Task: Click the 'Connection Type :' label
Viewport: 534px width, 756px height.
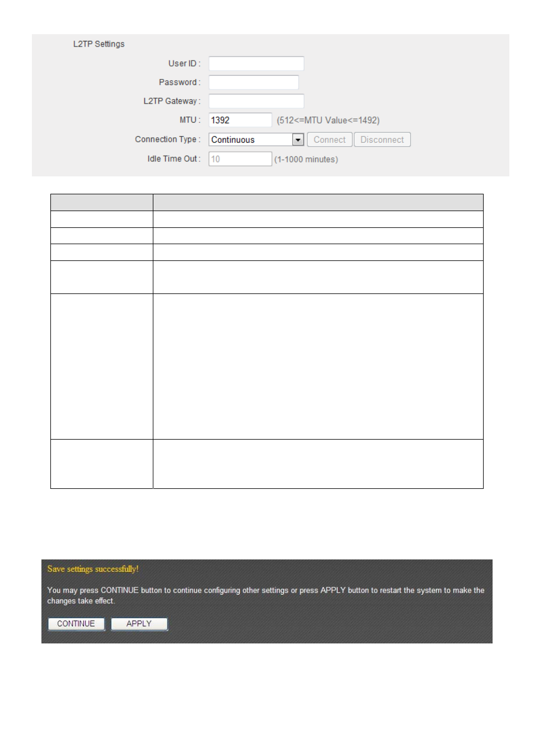Action: [167, 139]
